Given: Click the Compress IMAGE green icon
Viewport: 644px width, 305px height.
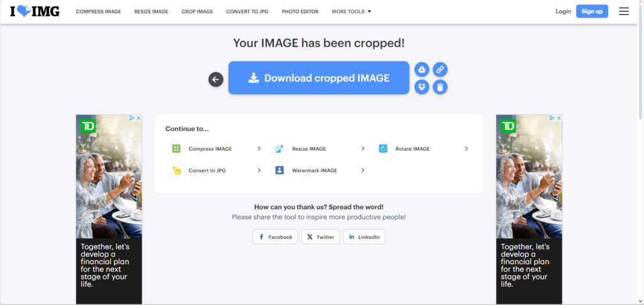Looking at the screenshot, I should point(177,149).
